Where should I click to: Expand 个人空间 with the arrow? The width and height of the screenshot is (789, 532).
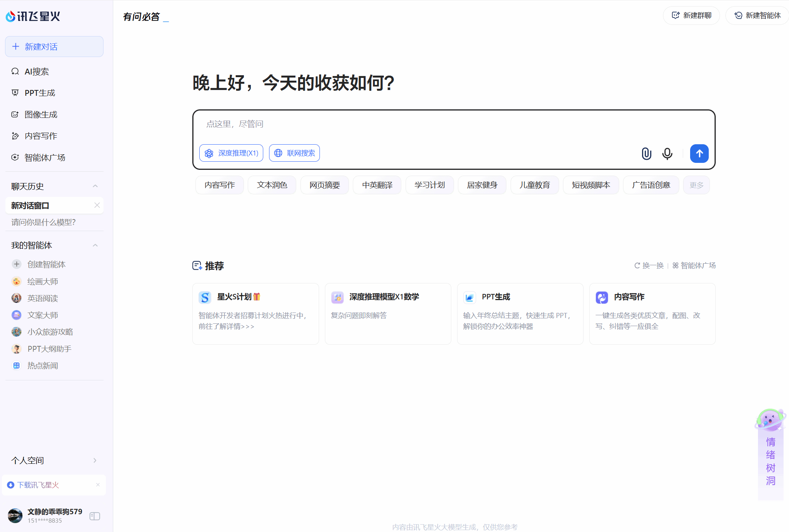(95, 460)
